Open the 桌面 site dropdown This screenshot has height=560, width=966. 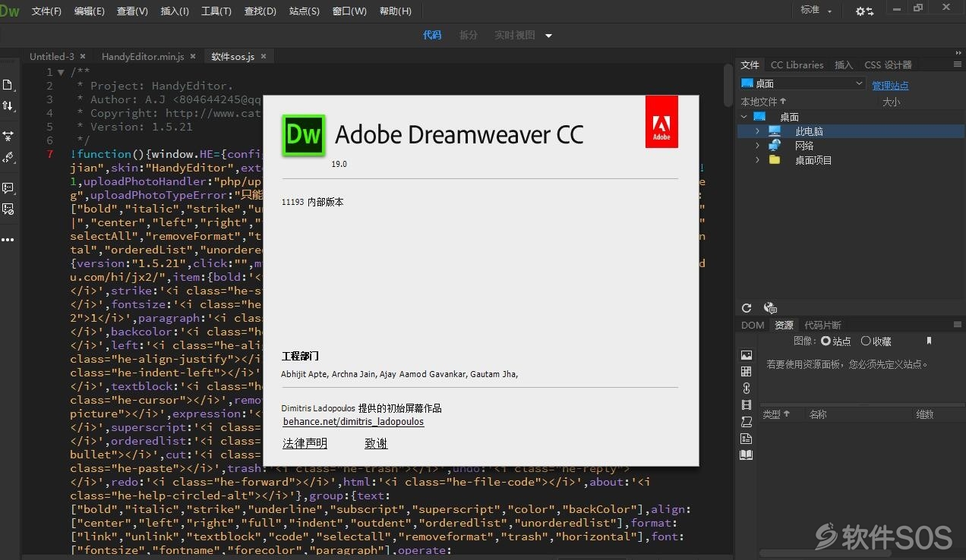[803, 83]
